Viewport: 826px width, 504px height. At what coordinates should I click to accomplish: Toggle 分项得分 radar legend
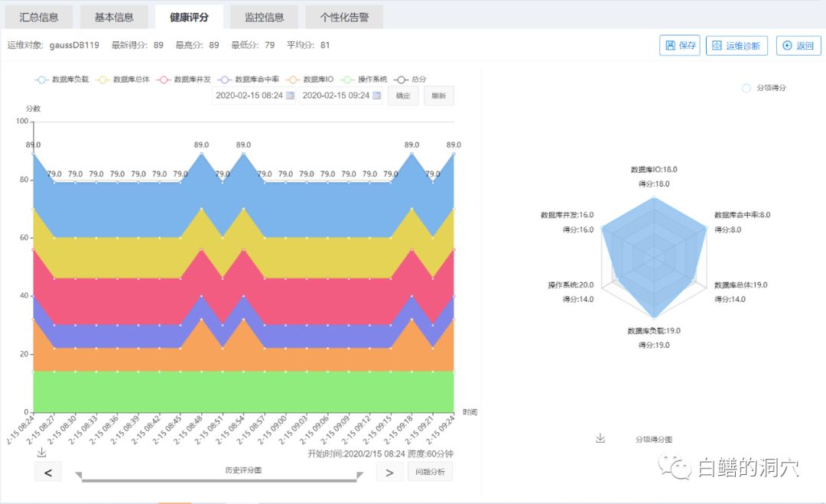click(x=764, y=88)
